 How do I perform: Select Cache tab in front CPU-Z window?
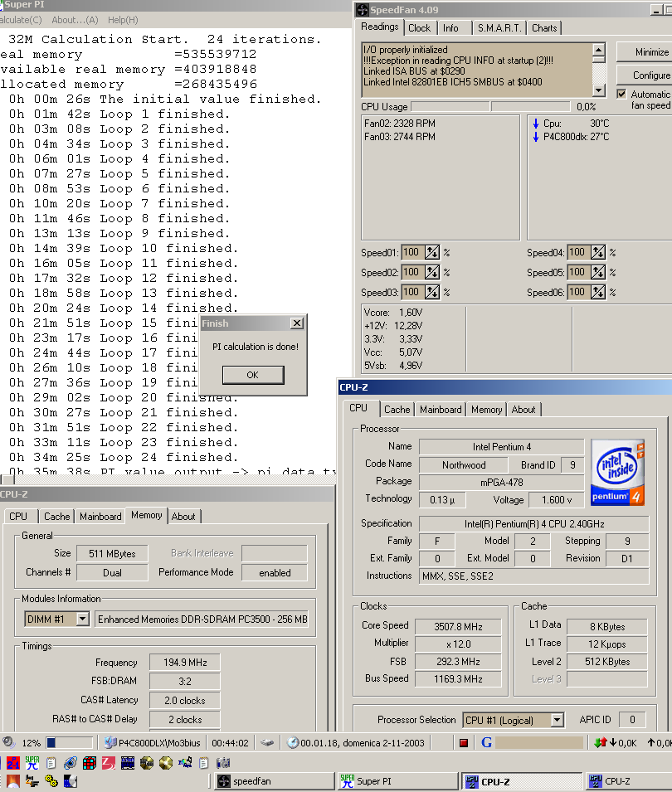click(397, 410)
